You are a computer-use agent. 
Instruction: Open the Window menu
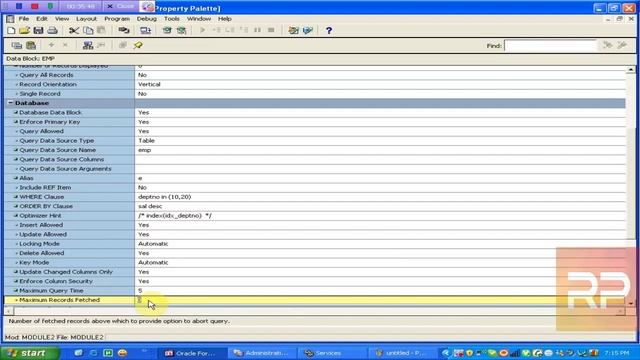pos(199,19)
